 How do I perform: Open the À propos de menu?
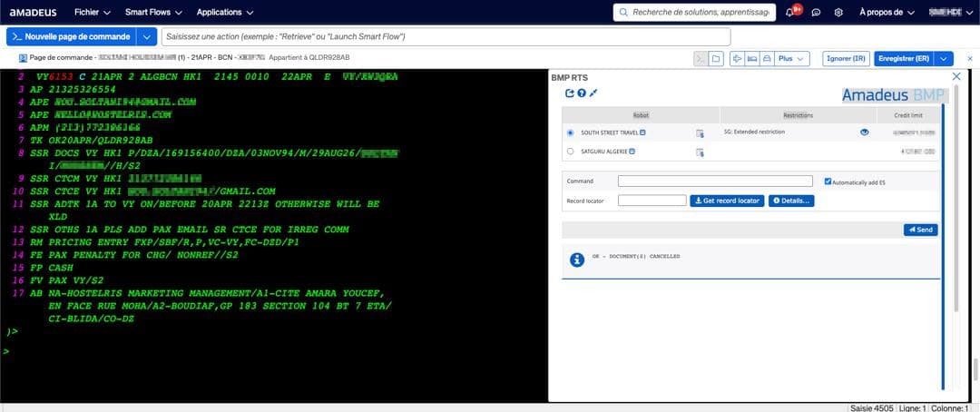[x=887, y=13]
